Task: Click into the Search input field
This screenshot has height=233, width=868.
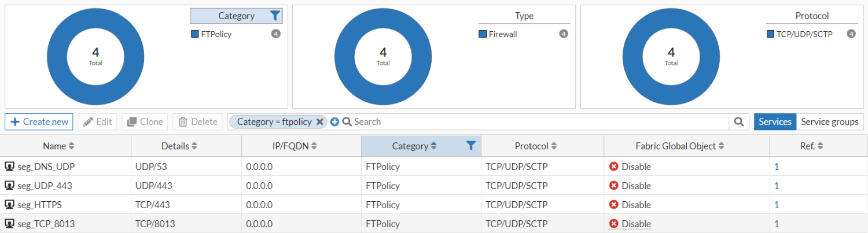Action: point(538,122)
